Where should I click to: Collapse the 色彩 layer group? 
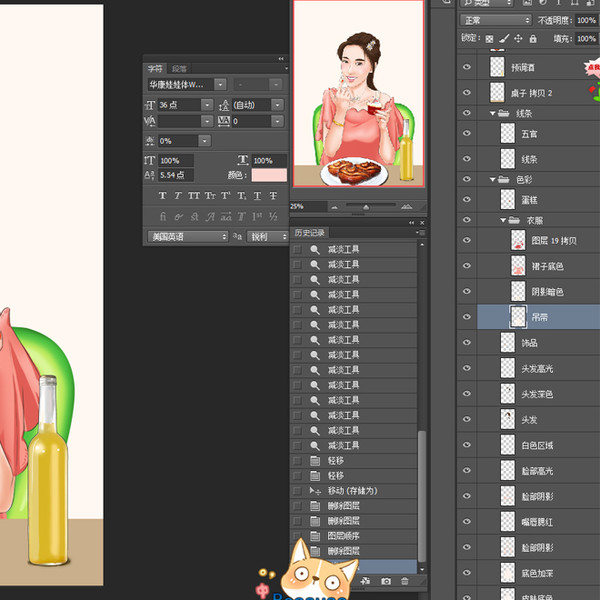point(493,179)
